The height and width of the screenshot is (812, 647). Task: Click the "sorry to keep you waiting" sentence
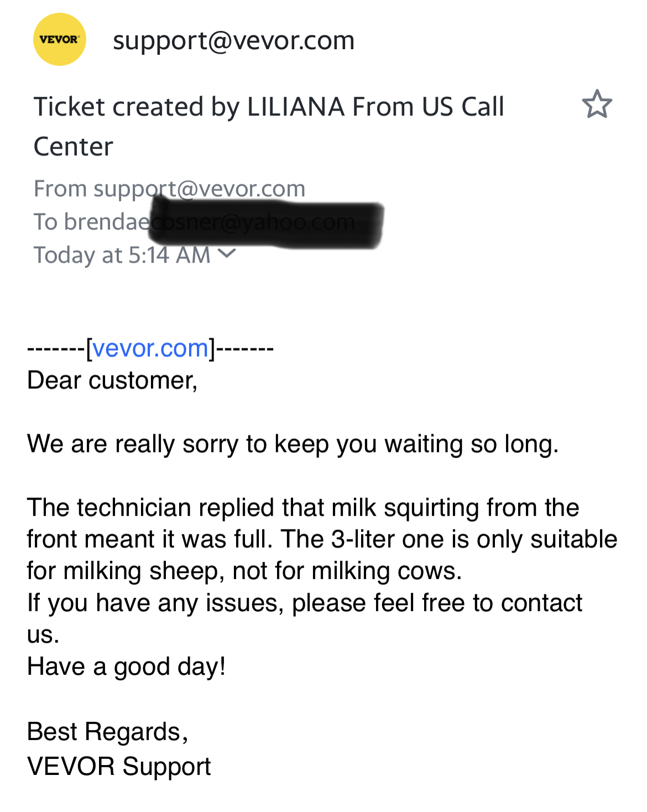293,444
